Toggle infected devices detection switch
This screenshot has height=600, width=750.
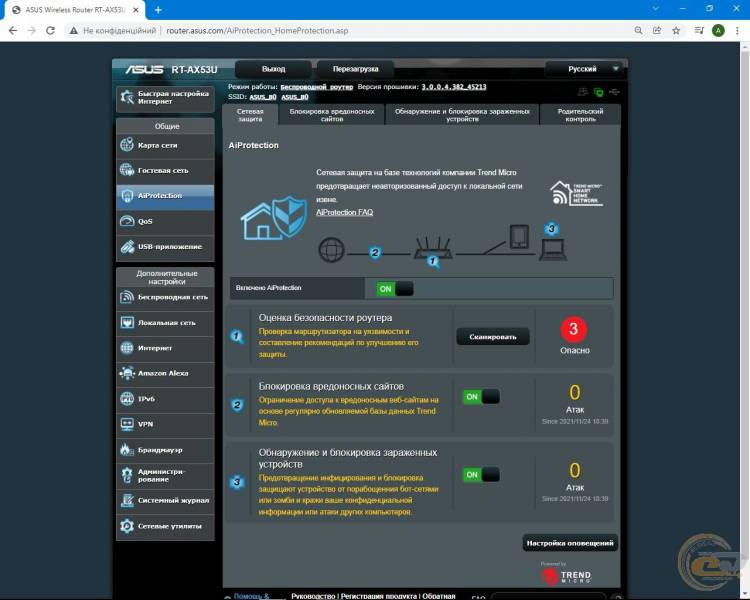pos(481,475)
